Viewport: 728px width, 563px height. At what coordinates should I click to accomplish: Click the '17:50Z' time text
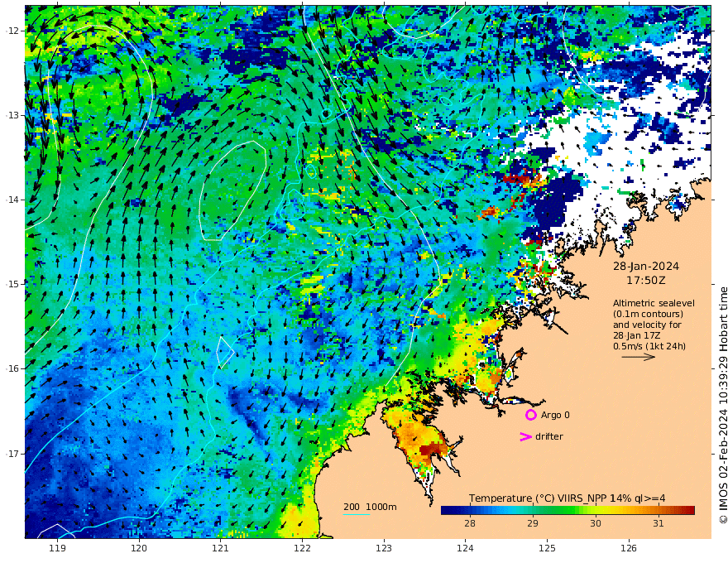(x=646, y=281)
